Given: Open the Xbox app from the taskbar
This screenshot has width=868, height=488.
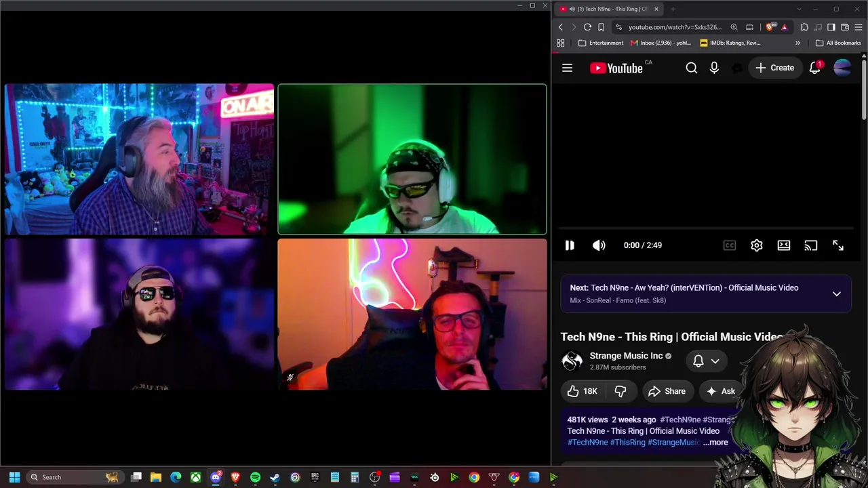Looking at the screenshot, I should tap(195, 477).
